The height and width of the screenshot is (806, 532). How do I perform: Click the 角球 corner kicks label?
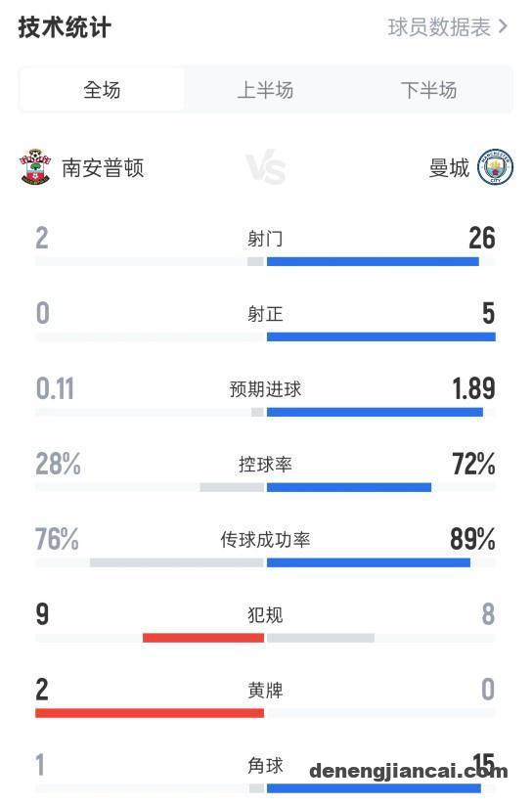tap(265, 765)
